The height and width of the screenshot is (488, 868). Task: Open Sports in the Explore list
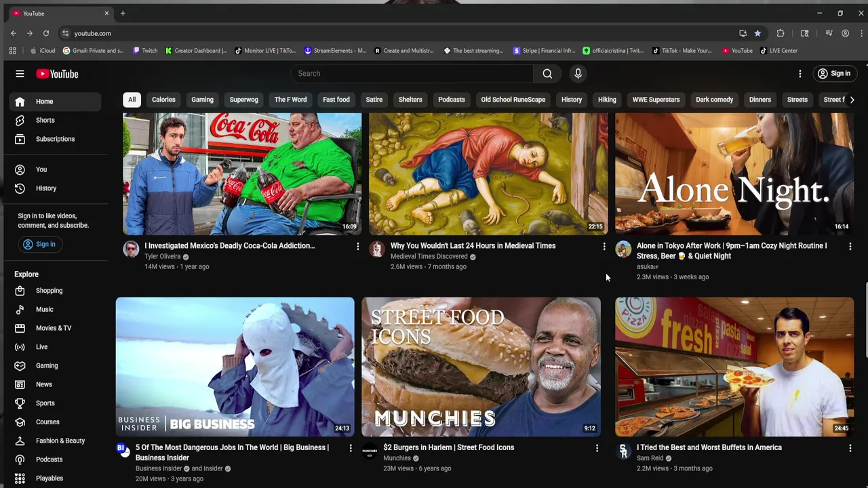(55, 403)
